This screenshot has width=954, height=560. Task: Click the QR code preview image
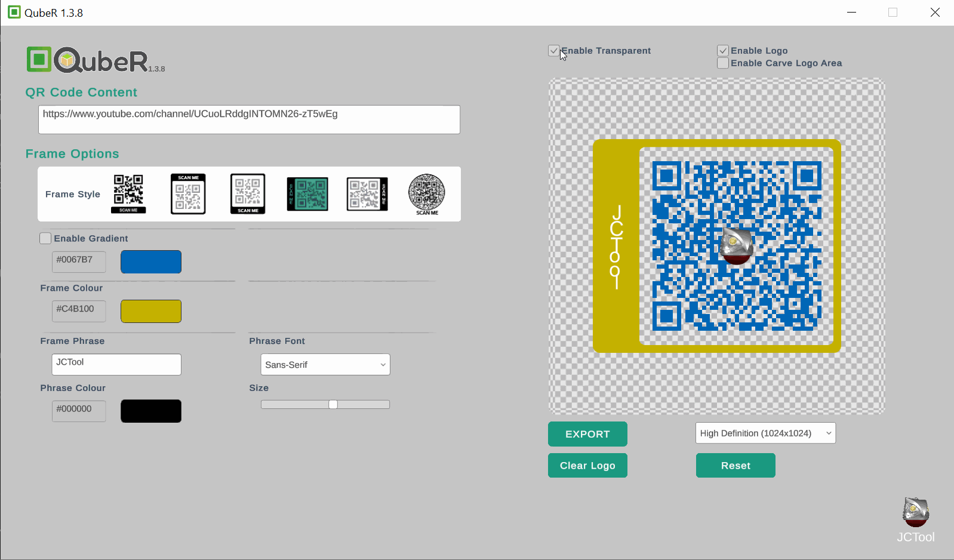pos(717,246)
